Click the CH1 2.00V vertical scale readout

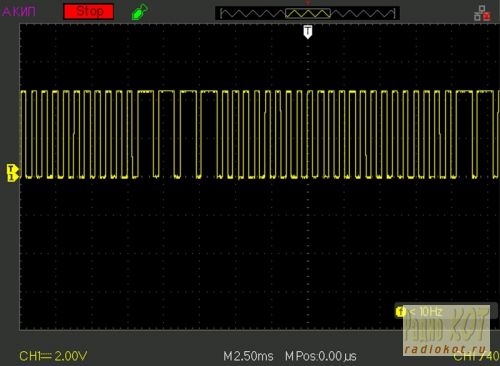[x=53, y=356]
